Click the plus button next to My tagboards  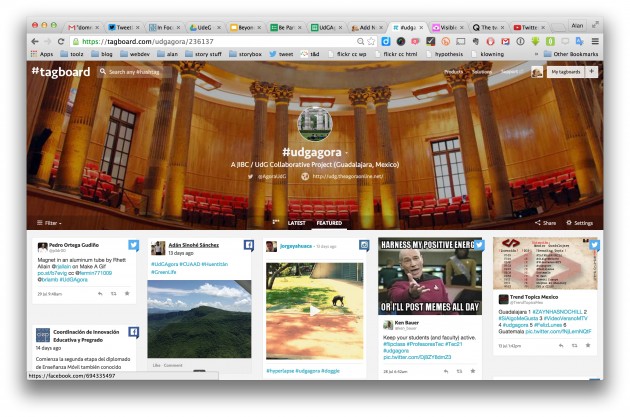click(x=591, y=72)
